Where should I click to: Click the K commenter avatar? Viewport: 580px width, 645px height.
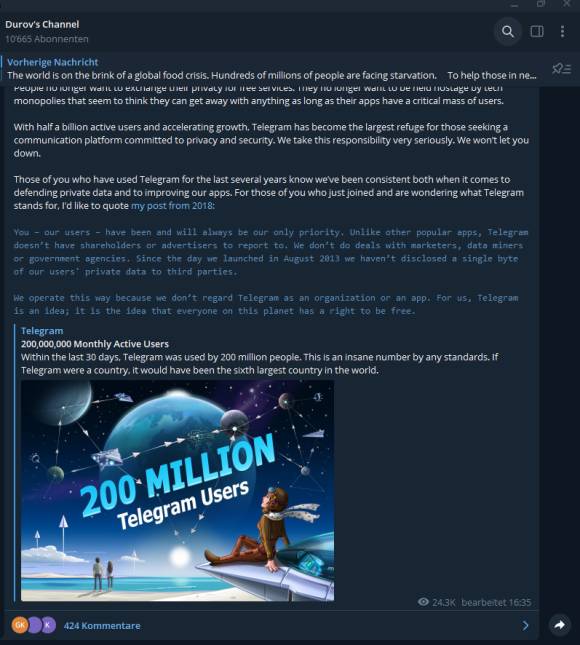point(49,625)
